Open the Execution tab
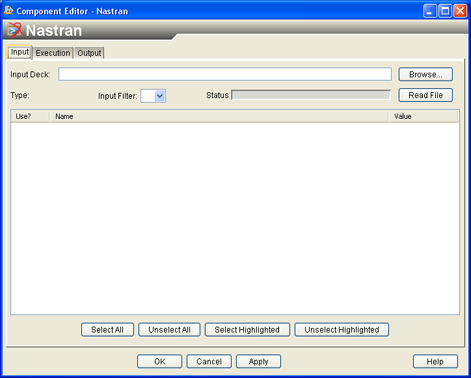The image size is (471, 378). pos(53,53)
